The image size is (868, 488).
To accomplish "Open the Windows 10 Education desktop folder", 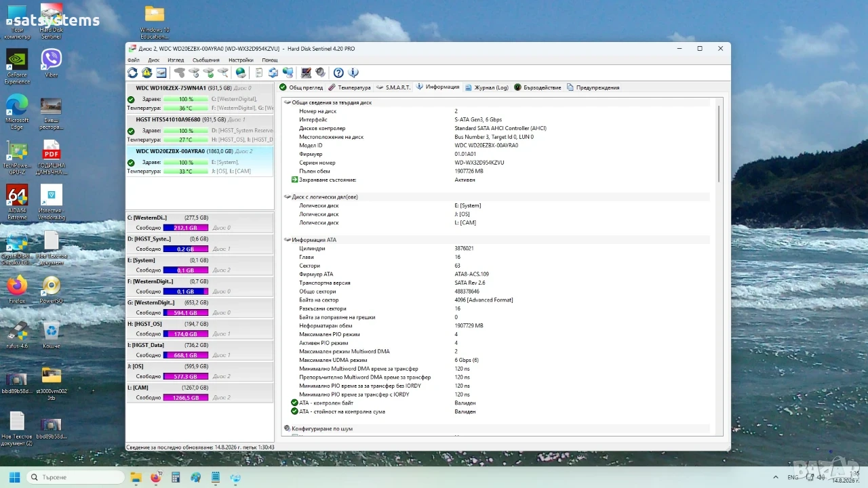I will 155,22.
